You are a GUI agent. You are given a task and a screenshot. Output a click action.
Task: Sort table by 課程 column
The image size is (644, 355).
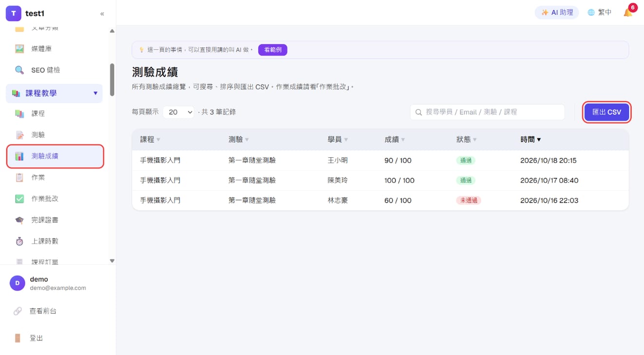coord(150,140)
